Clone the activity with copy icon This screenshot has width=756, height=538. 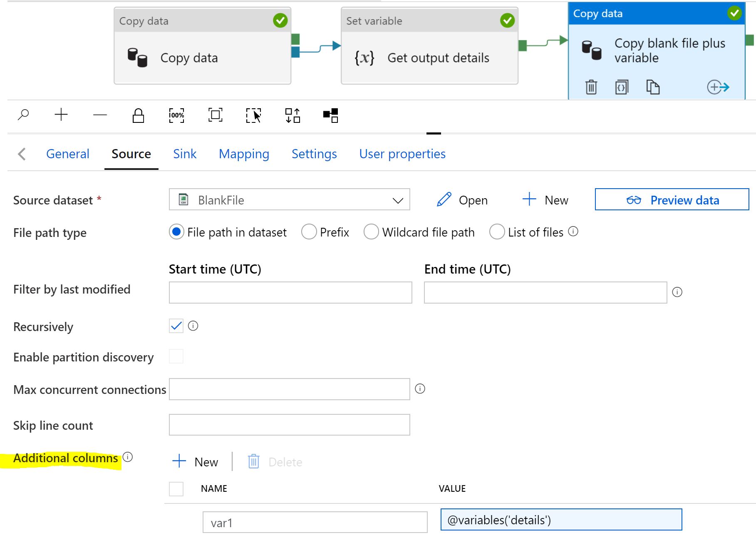click(653, 87)
